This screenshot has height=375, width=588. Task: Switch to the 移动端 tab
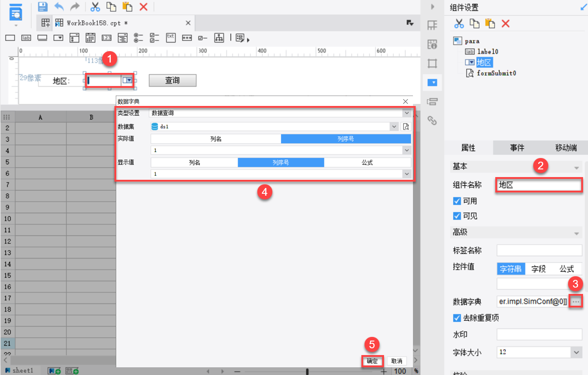(x=566, y=148)
